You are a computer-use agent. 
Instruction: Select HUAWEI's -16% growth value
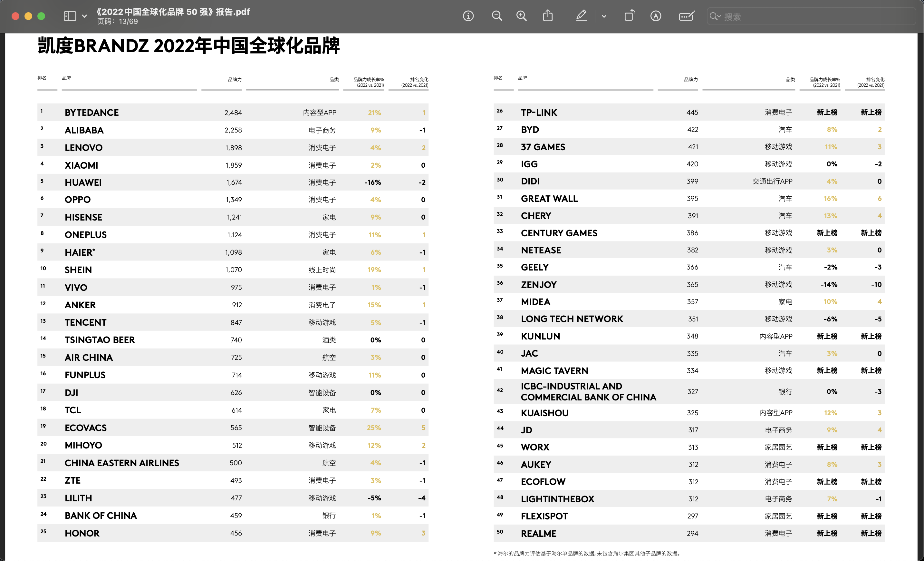372,182
